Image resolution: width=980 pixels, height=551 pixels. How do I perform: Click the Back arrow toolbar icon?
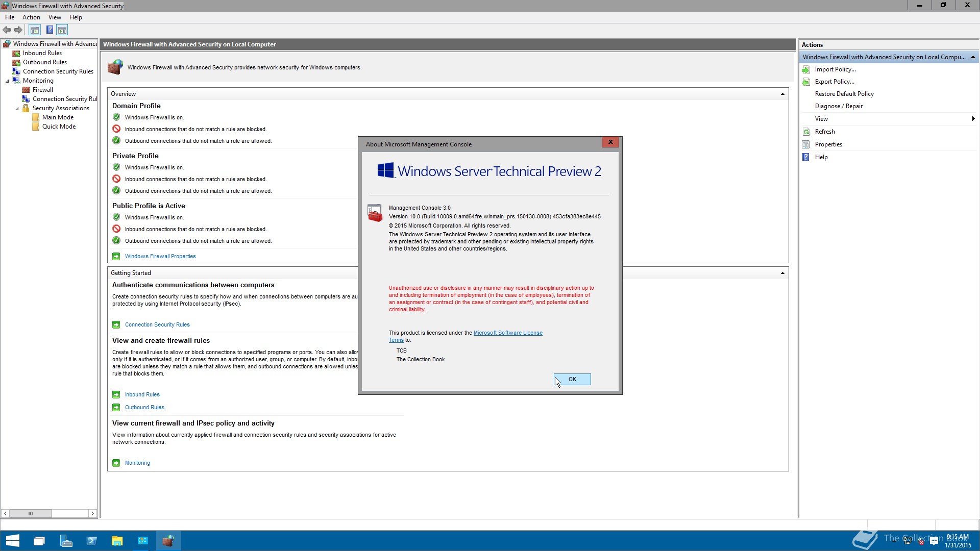(7, 30)
